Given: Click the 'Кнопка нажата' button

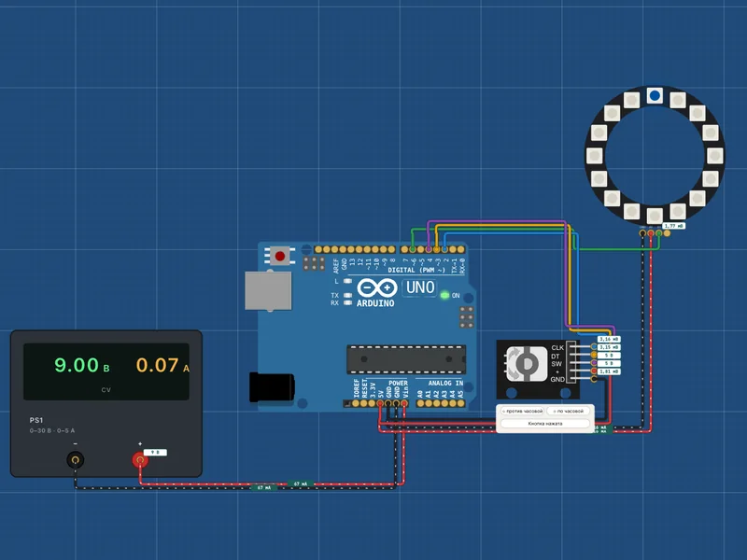Looking at the screenshot, I should (545, 424).
